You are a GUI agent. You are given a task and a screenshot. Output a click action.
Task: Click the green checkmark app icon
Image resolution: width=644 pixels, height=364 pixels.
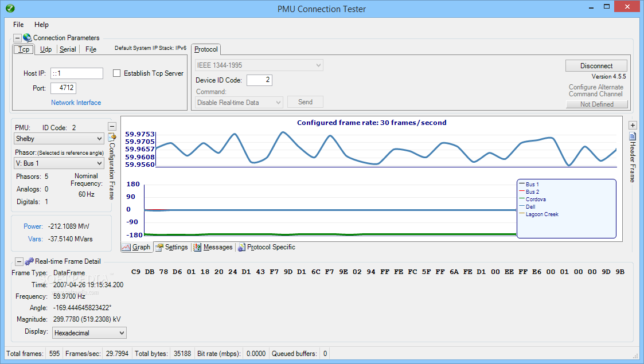[x=10, y=8]
